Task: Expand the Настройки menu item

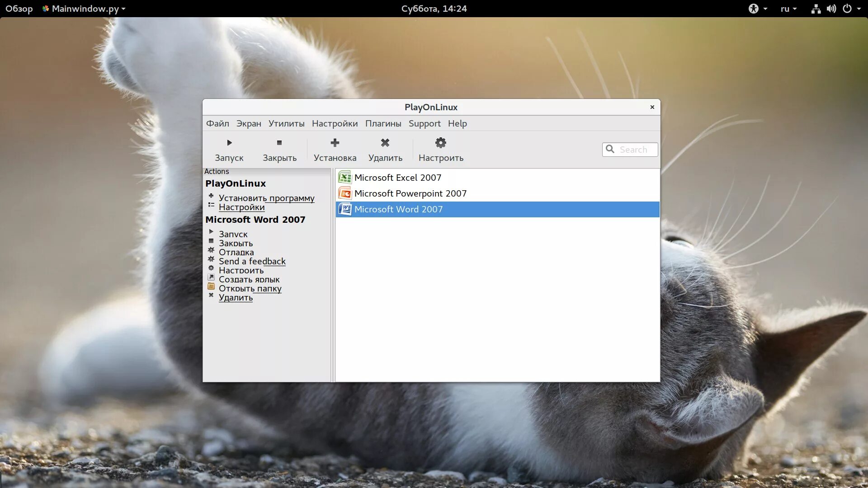Action: [334, 123]
